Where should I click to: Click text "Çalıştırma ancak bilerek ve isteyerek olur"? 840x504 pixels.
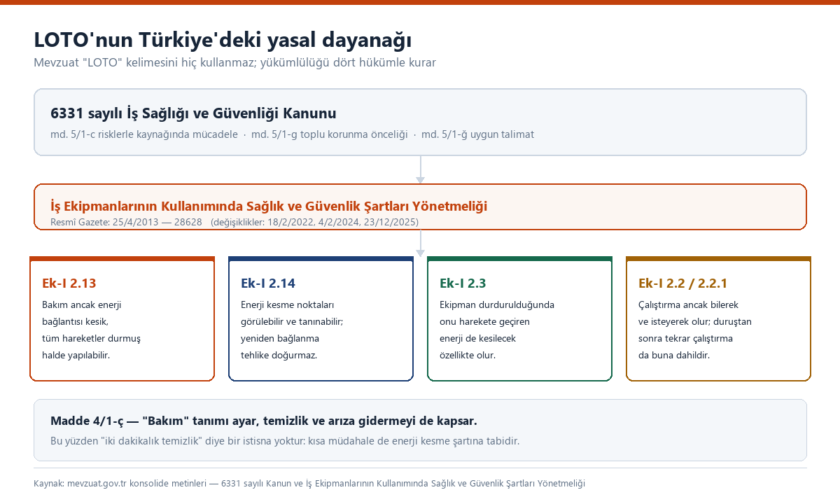(695, 314)
